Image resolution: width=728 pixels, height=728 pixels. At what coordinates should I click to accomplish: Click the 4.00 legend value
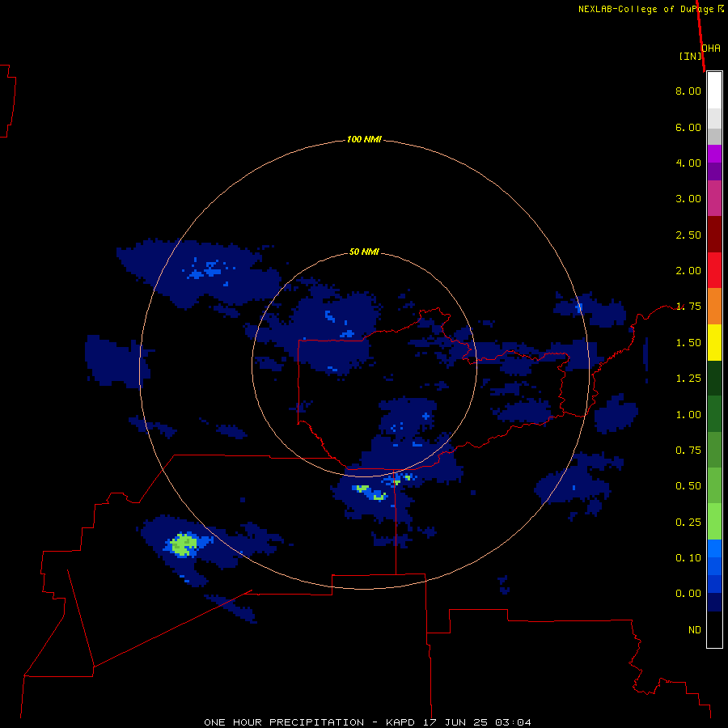pyautogui.click(x=688, y=163)
